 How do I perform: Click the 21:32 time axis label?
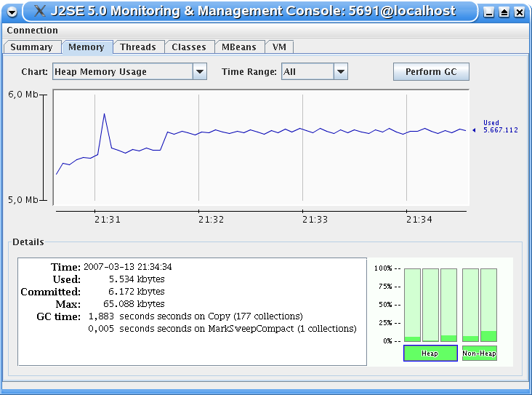(211, 220)
